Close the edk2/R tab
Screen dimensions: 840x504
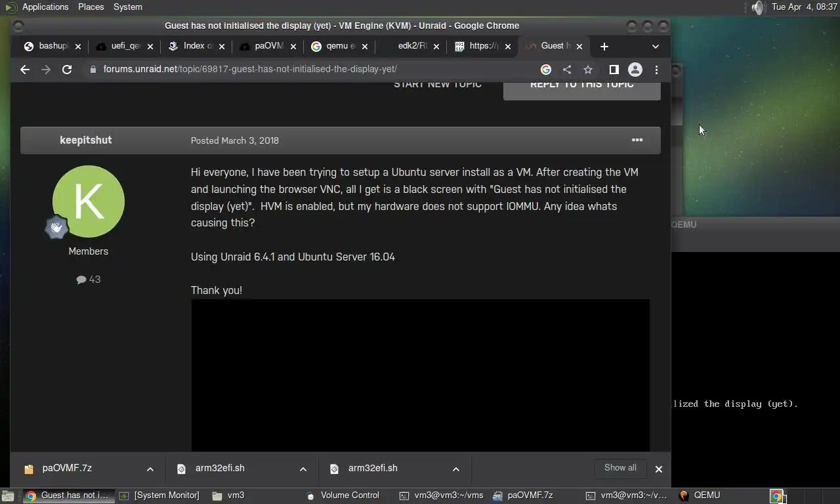point(436,47)
